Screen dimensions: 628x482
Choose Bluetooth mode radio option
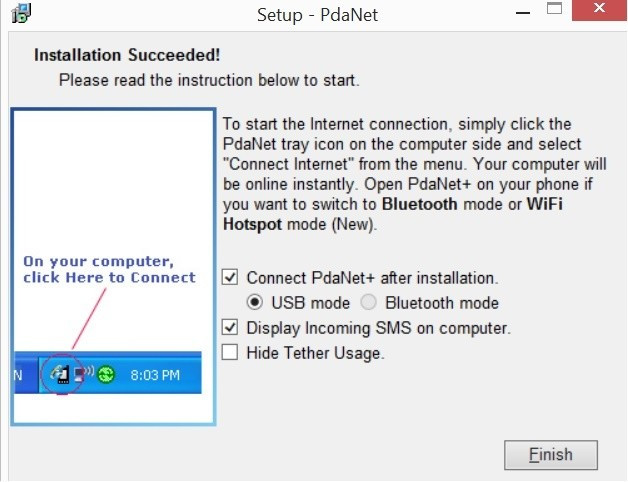pyautogui.click(x=368, y=302)
